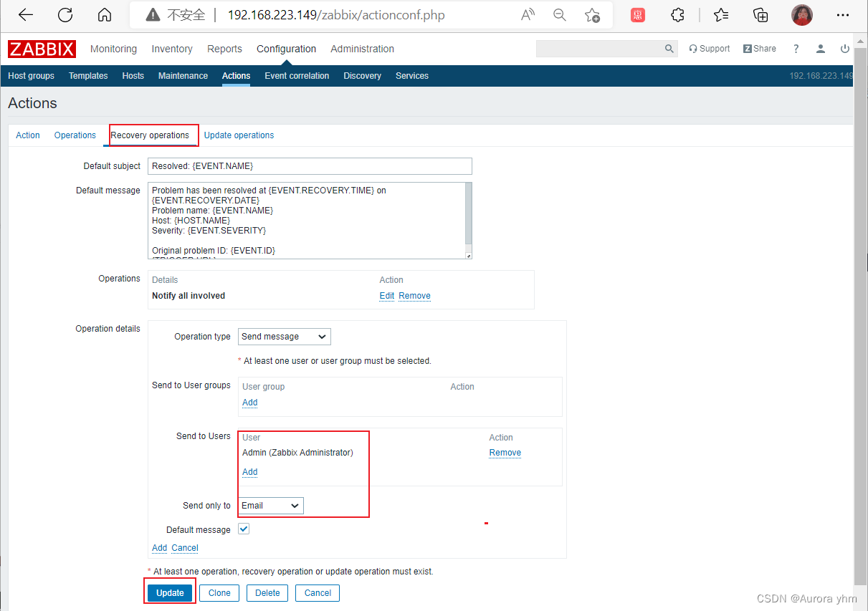Open the user profile icon in Zabbix
Viewport: 868px width, 611px height.
[x=821, y=49]
